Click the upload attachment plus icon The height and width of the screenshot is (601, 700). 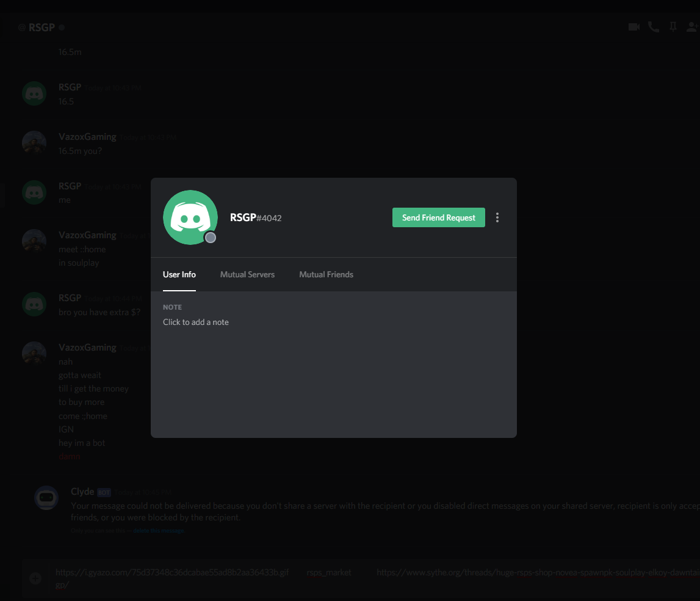tap(35, 578)
